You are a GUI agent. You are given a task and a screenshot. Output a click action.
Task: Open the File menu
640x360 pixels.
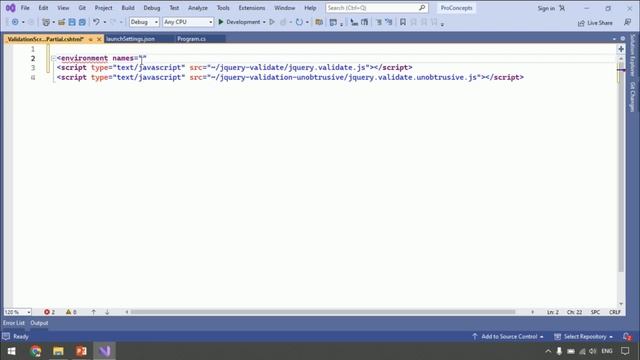[25, 8]
